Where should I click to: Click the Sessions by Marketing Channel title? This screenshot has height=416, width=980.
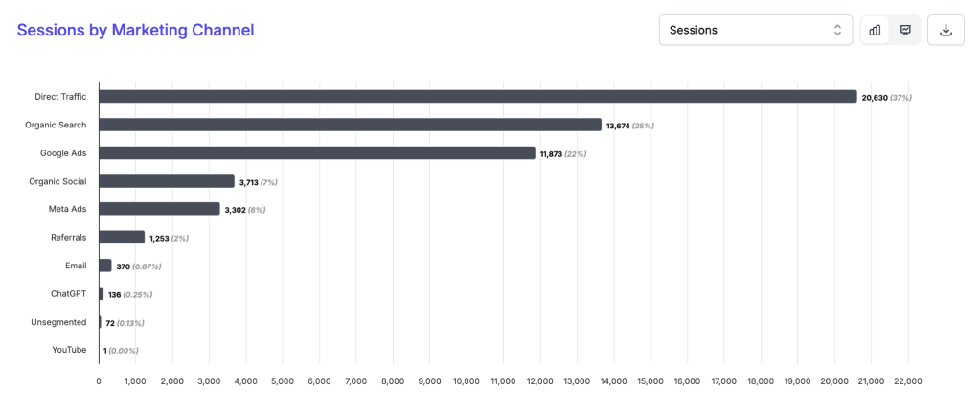pyautogui.click(x=135, y=30)
